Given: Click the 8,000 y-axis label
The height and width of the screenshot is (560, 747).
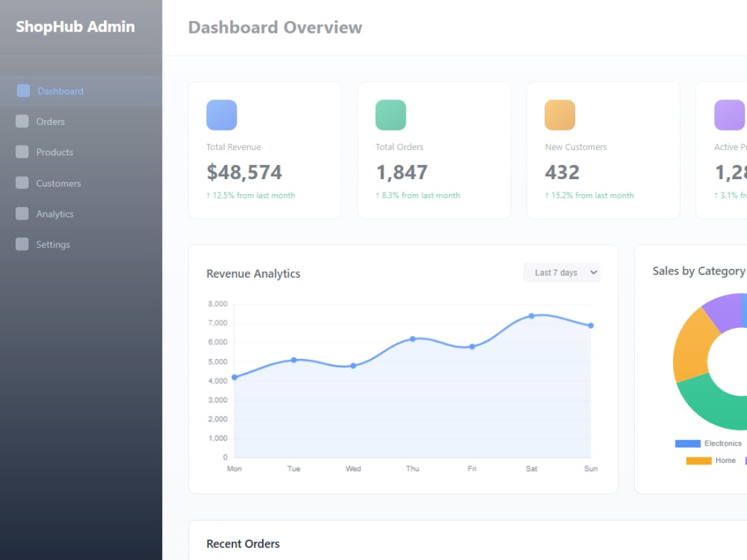Looking at the screenshot, I should 217,304.
